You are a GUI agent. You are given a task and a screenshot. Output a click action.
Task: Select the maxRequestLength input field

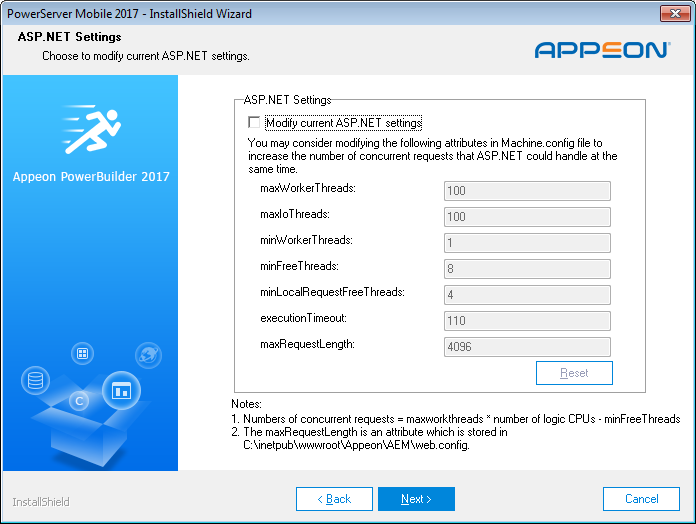coord(527,347)
